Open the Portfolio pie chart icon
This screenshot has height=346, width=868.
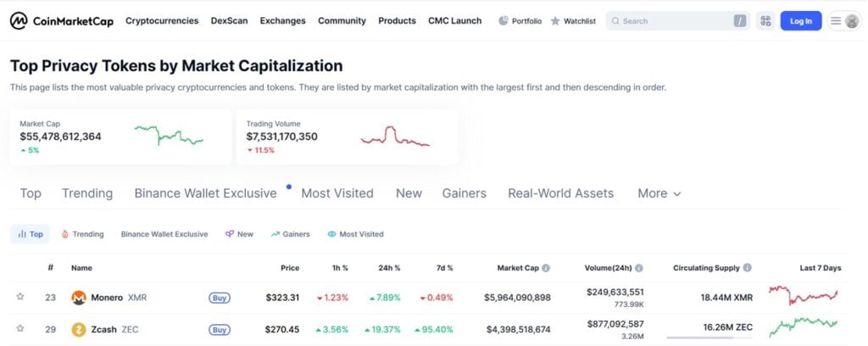coord(504,21)
